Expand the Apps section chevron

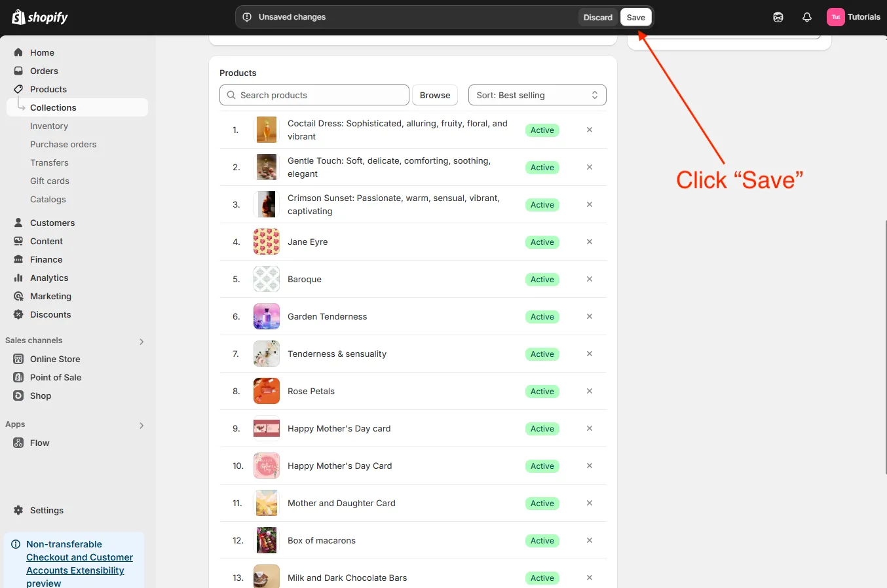[142, 425]
